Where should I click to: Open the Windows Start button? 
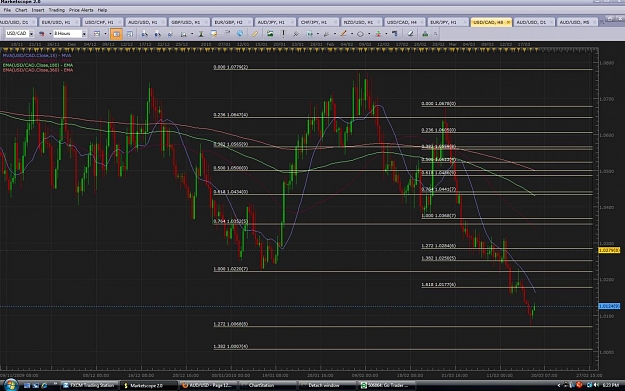[10, 385]
